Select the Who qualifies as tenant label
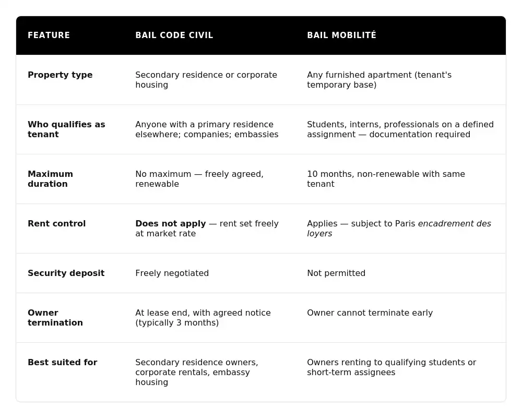This screenshot has height=420, width=522. [x=66, y=129]
